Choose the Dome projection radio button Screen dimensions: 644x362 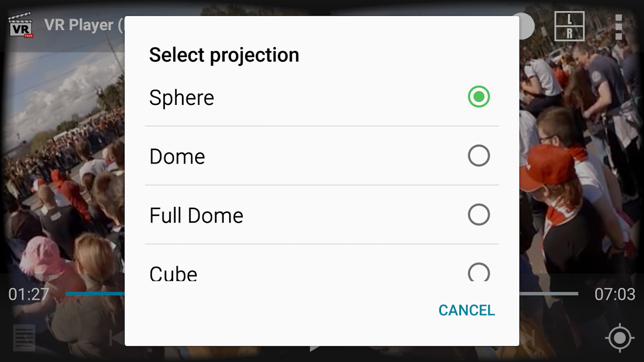click(x=479, y=156)
